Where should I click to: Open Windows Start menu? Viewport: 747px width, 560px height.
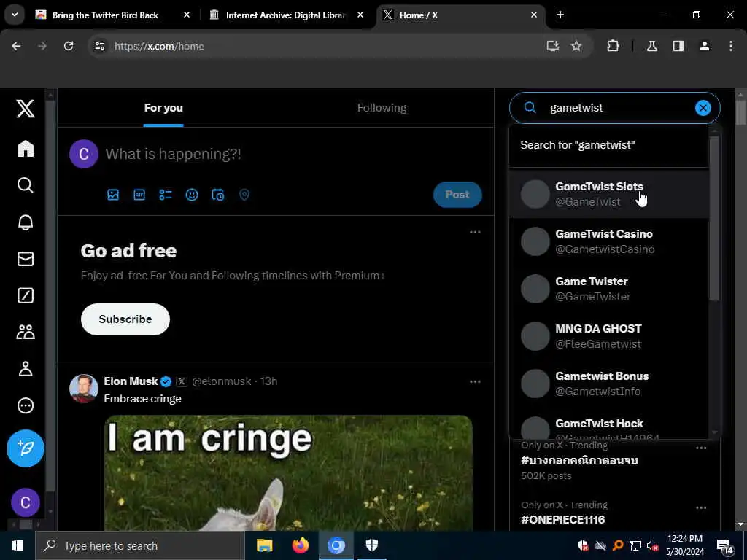pyautogui.click(x=18, y=545)
